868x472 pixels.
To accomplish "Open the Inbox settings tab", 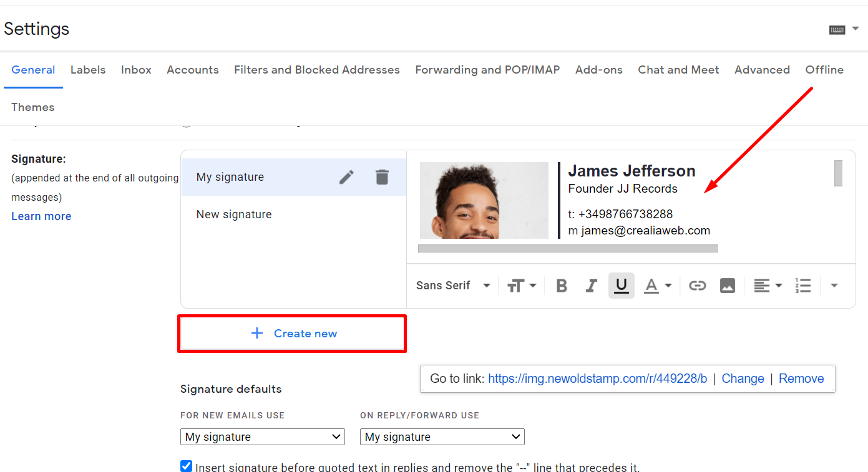I will click(x=136, y=70).
